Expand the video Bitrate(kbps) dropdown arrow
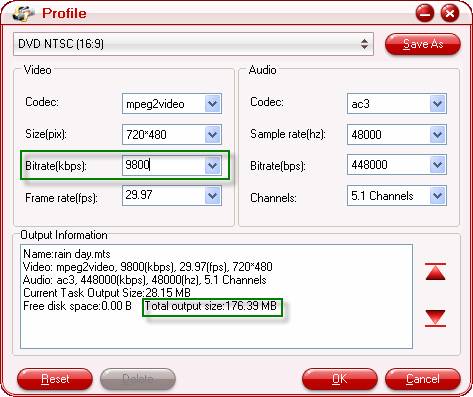The width and height of the screenshot is (473, 397). tap(213, 165)
